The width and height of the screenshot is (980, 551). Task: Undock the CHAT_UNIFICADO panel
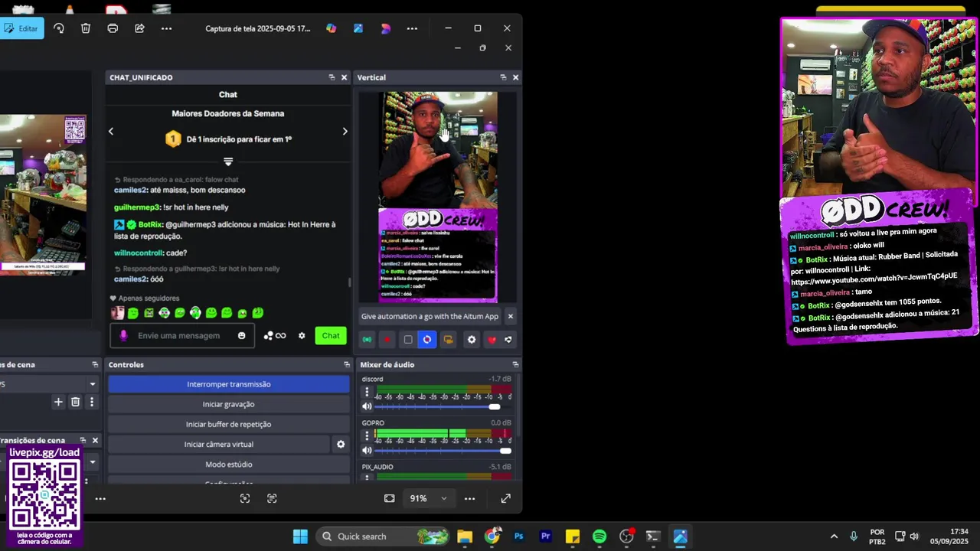[332, 77]
